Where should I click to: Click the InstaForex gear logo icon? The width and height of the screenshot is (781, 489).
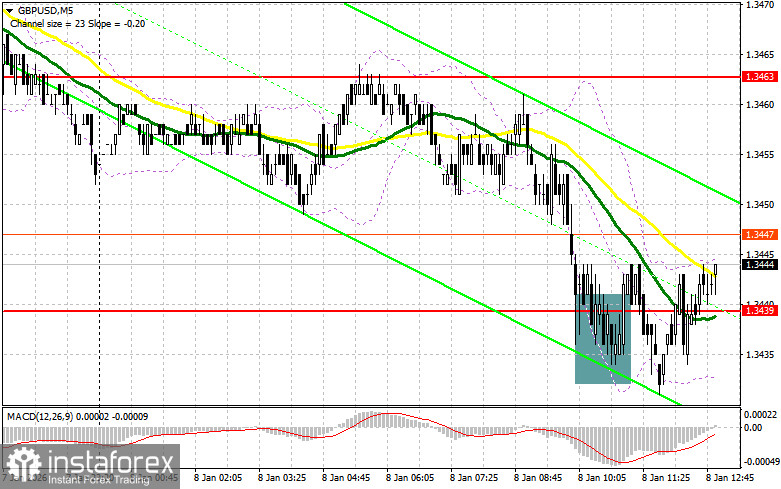coord(23,465)
